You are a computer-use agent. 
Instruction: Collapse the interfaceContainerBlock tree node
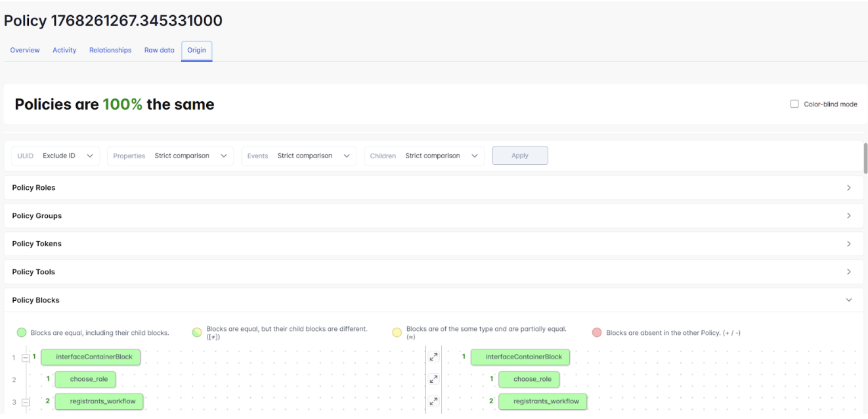26,358
